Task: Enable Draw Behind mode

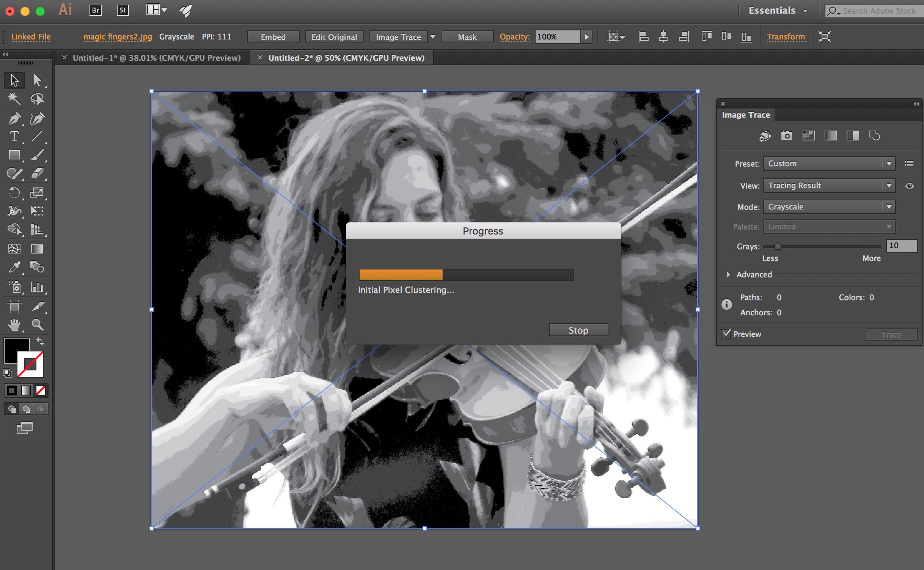Action: click(26, 409)
